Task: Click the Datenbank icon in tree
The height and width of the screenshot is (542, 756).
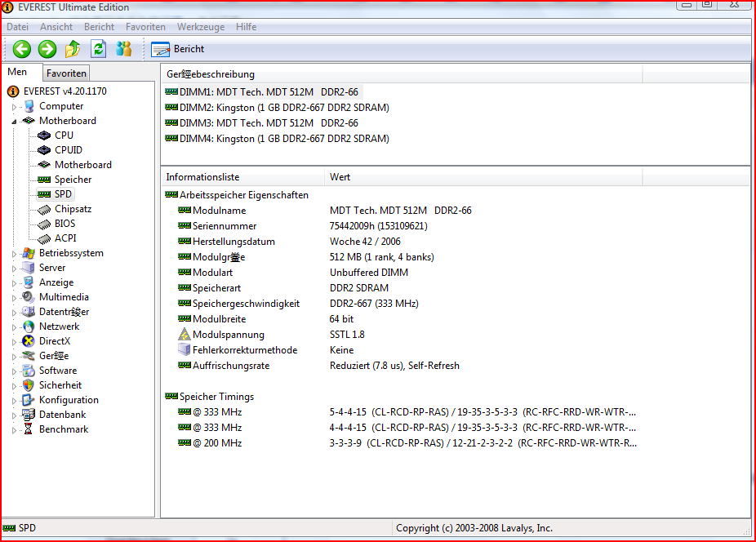Action: [x=29, y=415]
